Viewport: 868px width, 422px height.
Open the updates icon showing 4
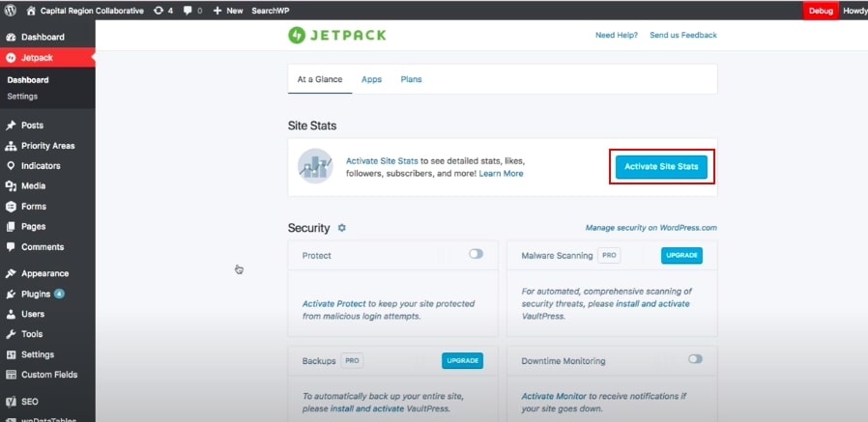coord(162,11)
